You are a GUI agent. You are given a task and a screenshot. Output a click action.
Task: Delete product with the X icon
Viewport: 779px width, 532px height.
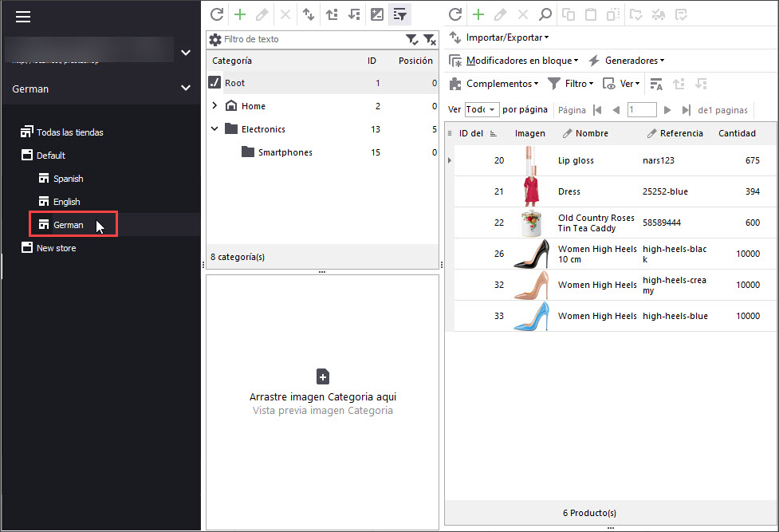[522, 14]
